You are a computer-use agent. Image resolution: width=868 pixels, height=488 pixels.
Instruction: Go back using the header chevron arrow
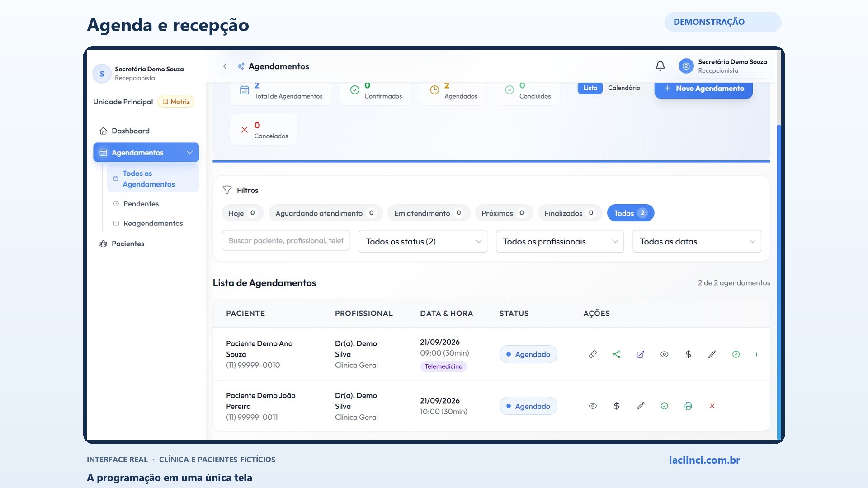coord(225,66)
